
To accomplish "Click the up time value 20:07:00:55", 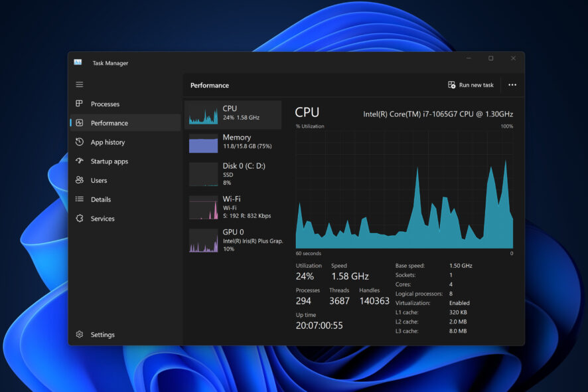I will pyautogui.click(x=319, y=326).
